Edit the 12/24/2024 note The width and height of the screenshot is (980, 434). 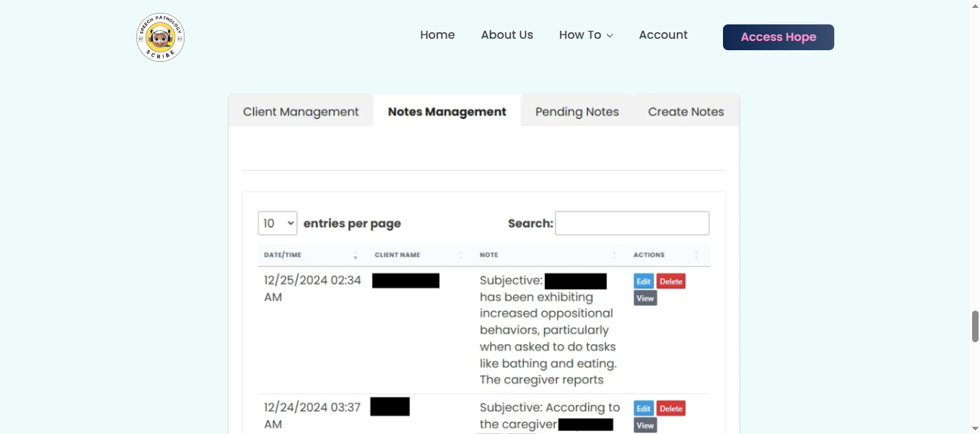(643, 408)
